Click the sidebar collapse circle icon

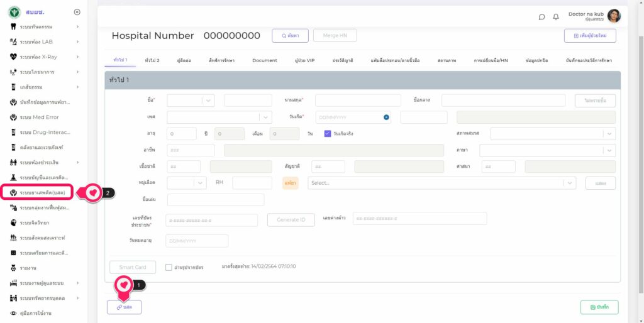[77, 12]
